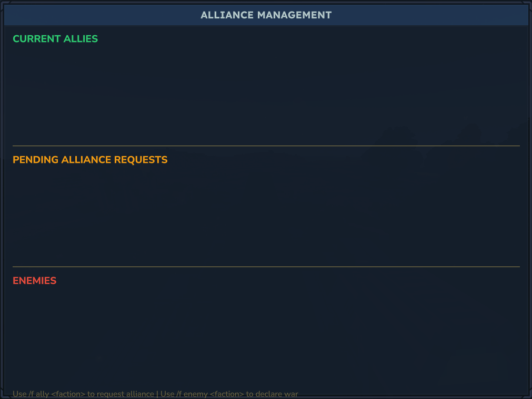Select the red Enemies heading
Image resolution: width=532 pixels, height=399 pixels.
click(x=34, y=281)
